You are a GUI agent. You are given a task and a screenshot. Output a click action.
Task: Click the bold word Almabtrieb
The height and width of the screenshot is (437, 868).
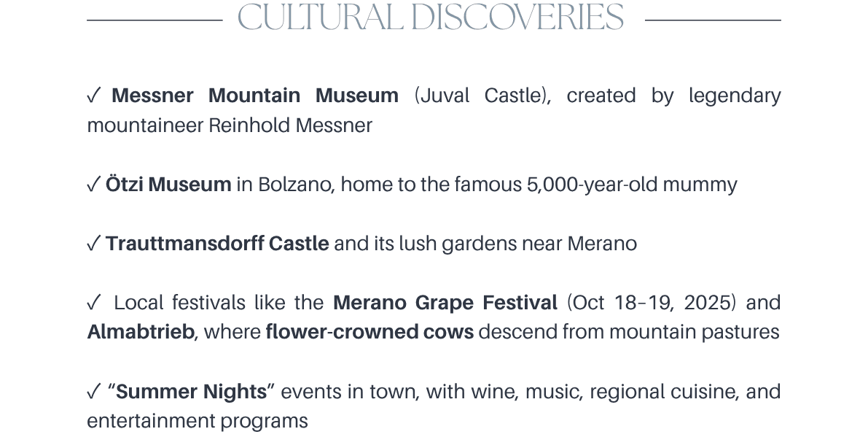click(141, 333)
